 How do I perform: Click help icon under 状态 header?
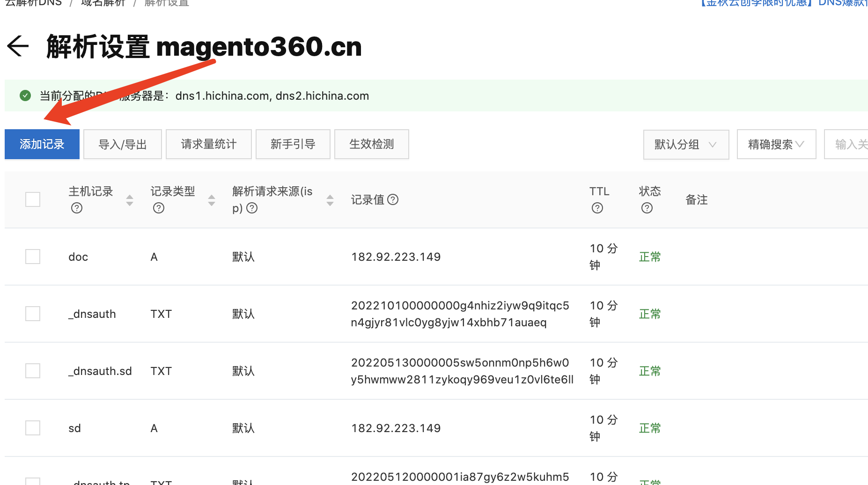[x=647, y=208]
